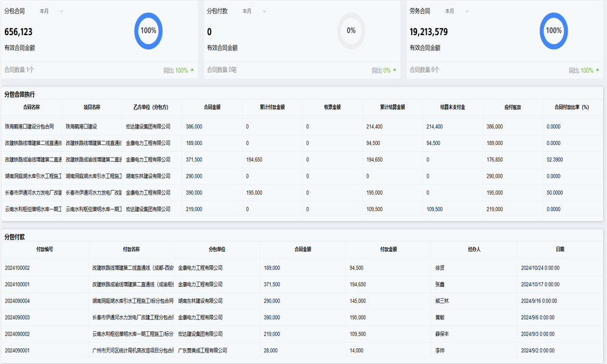This screenshot has height=364, width=607.
Task: Click the 累计付款金额 column header
Action: coord(272,107)
